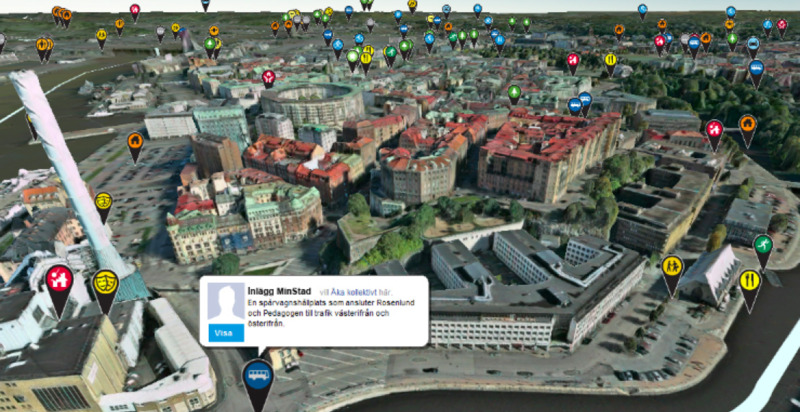Select the blue bus pin under the popup
The image size is (800, 412).
pos(258,380)
